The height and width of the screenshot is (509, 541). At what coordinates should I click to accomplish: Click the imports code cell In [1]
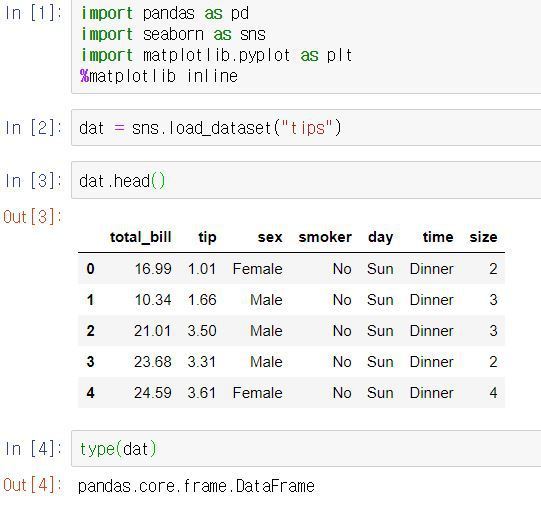click(306, 46)
